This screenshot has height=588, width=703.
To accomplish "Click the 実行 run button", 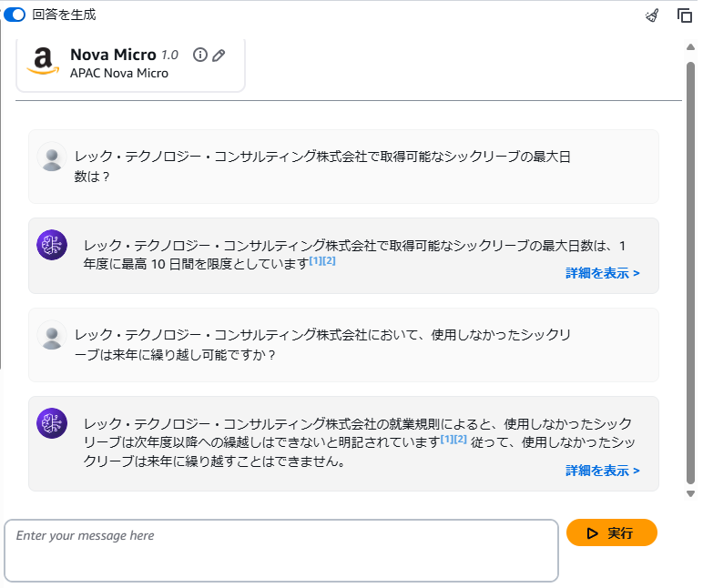I will pyautogui.click(x=612, y=532).
